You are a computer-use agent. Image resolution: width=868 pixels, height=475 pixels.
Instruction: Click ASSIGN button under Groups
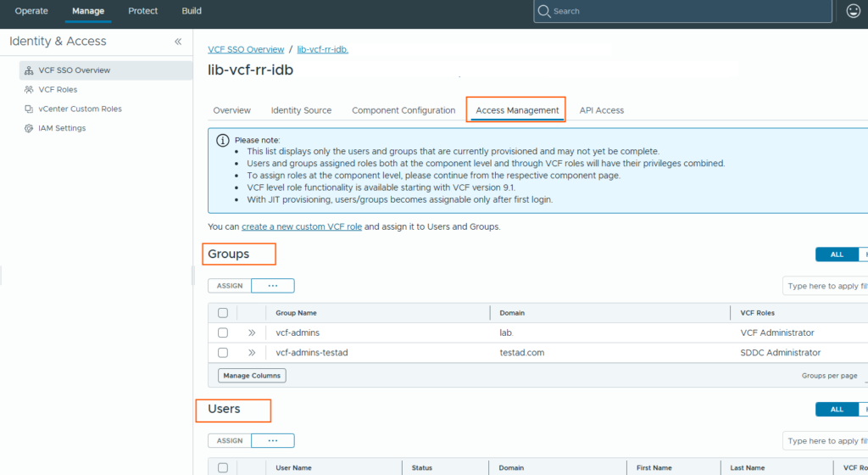point(230,286)
